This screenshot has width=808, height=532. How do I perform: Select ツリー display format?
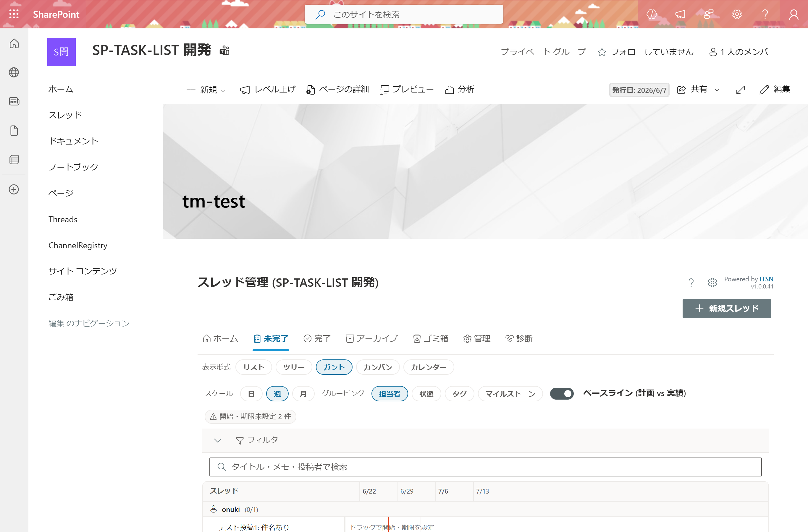pyautogui.click(x=294, y=367)
